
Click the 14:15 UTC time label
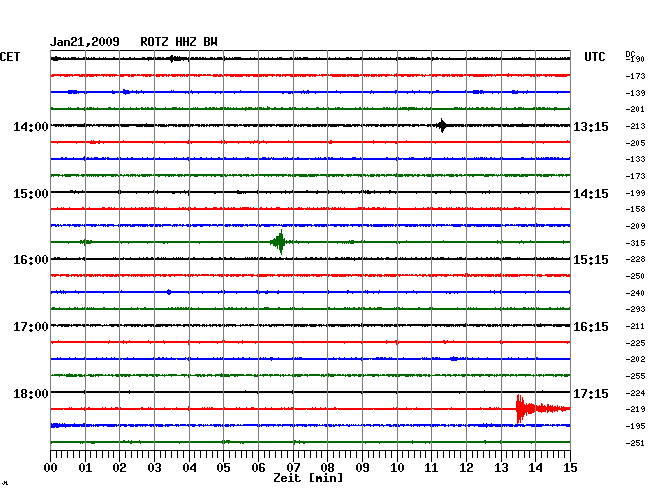591,194
